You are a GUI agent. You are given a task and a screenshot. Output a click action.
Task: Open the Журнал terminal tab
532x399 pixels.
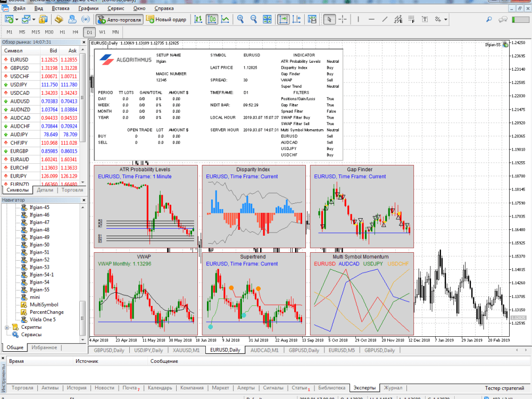tap(393, 388)
